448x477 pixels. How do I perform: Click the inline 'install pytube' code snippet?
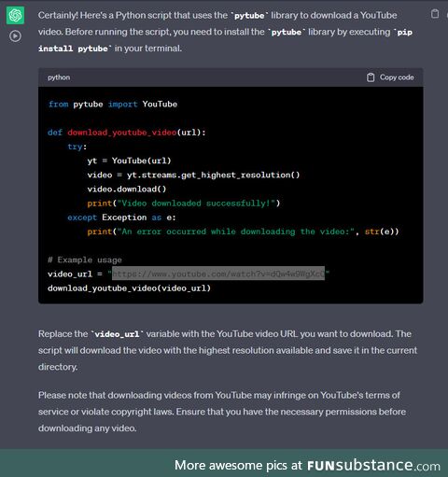pos(73,49)
